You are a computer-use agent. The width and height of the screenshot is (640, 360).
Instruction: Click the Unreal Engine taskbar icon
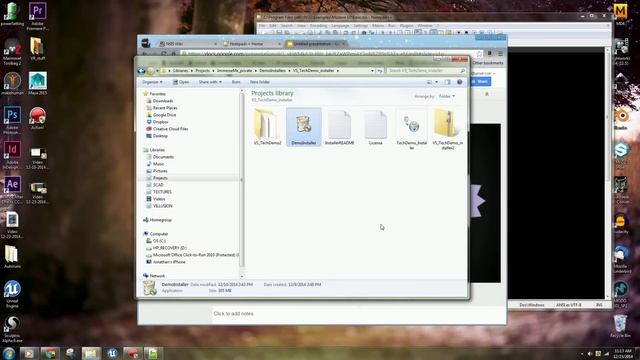point(112,353)
